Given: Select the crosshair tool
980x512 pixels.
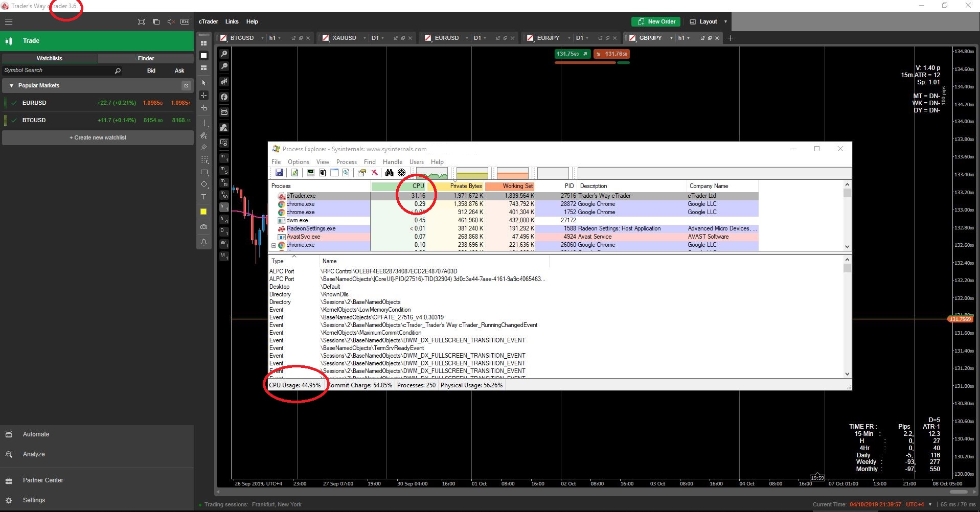Looking at the screenshot, I should tap(203, 96).
